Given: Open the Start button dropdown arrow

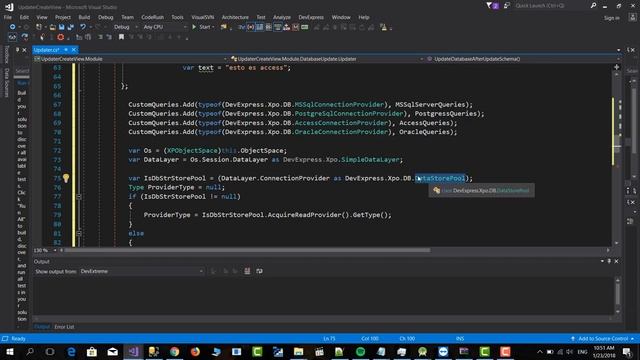Looking at the screenshot, I should [213, 27].
